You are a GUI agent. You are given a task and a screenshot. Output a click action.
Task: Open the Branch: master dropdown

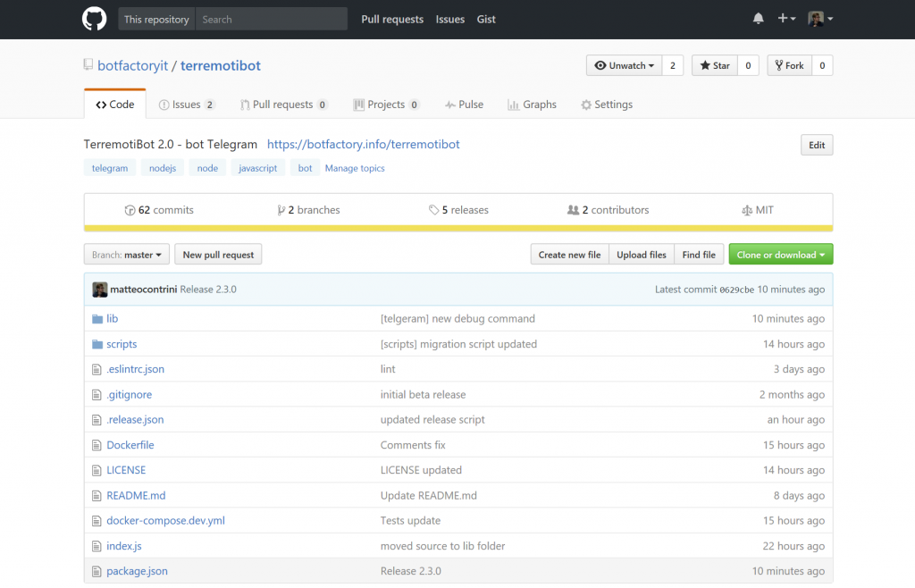(126, 254)
